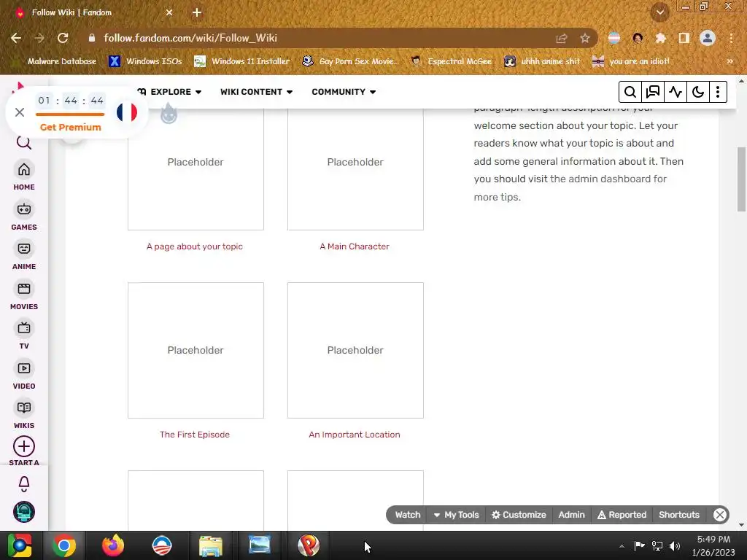The height and width of the screenshot is (560, 747).
Task: Reload the page in Chrome
Action: tap(63, 38)
